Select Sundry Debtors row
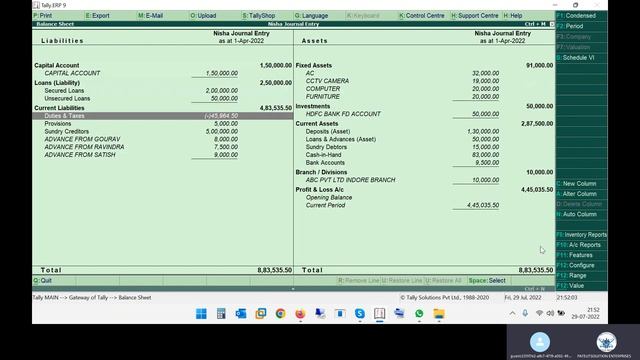Viewport: 640px width, 360px height. point(424,147)
